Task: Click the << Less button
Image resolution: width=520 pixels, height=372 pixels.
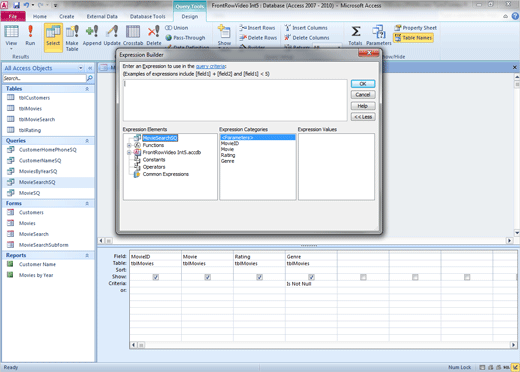Action: 363,117
